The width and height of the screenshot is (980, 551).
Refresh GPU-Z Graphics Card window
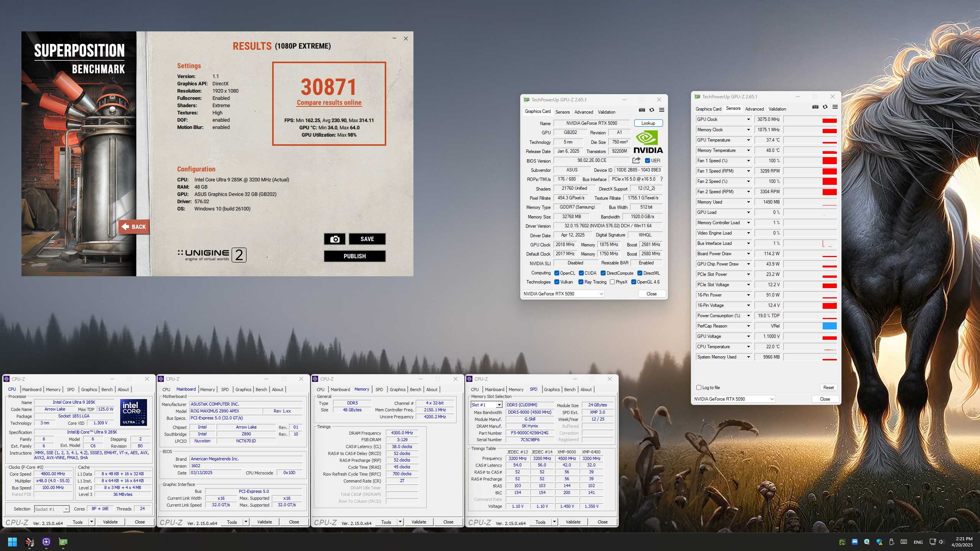[652, 110]
